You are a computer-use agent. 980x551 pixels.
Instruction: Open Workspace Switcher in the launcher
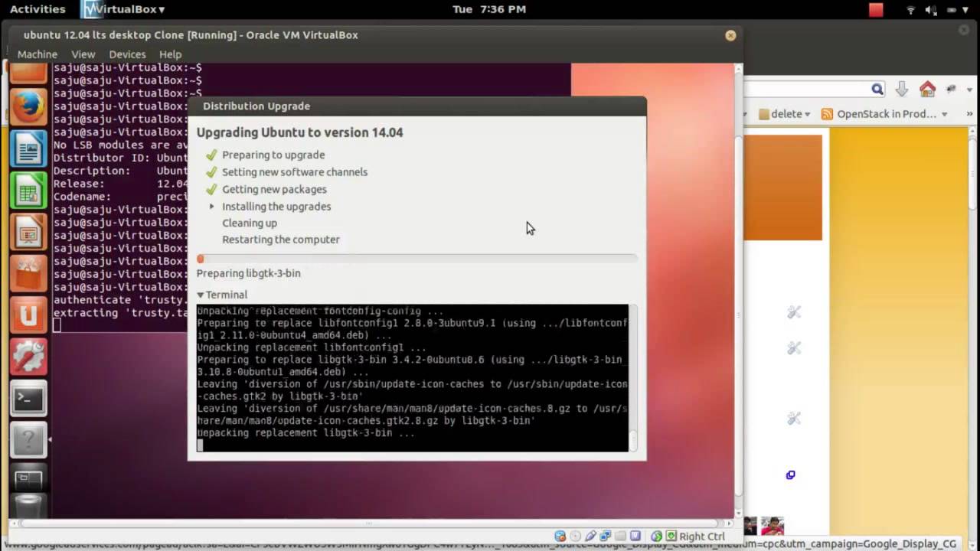(28, 478)
